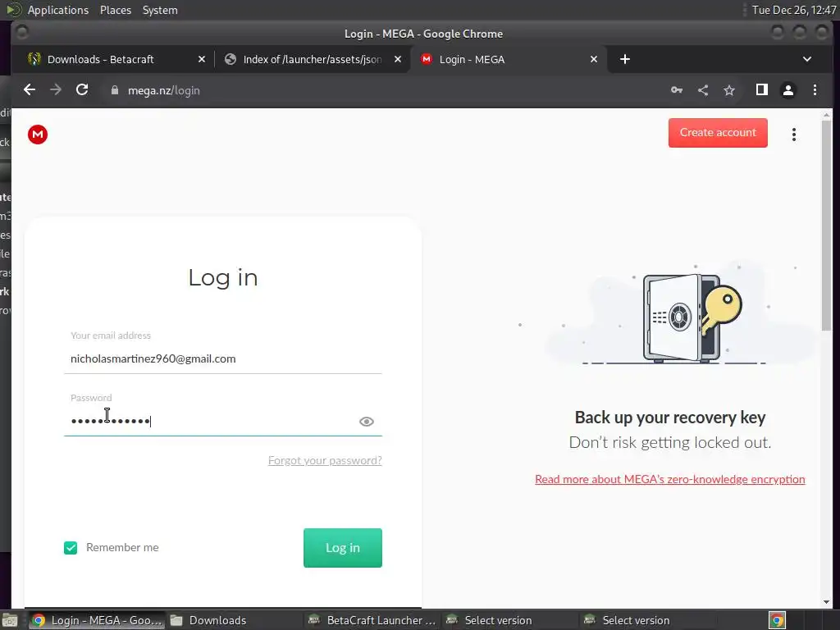This screenshot has height=630, width=840.
Task: Open the zero-knowledge encryption link
Action: pyautogui.click(x=669, y=479)
